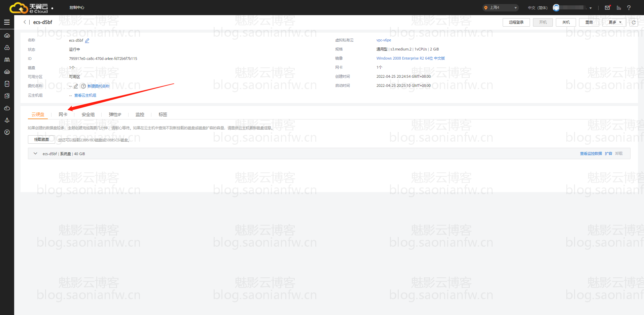Refresh the page with the reload icon
This screenshot has width=644, height=315.
pos(634,23)
